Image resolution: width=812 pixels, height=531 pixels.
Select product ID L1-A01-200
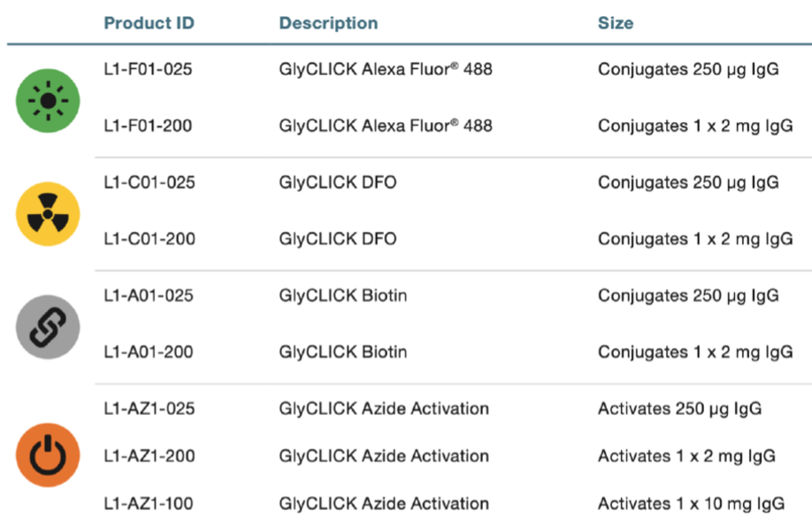tap(149, 352)
